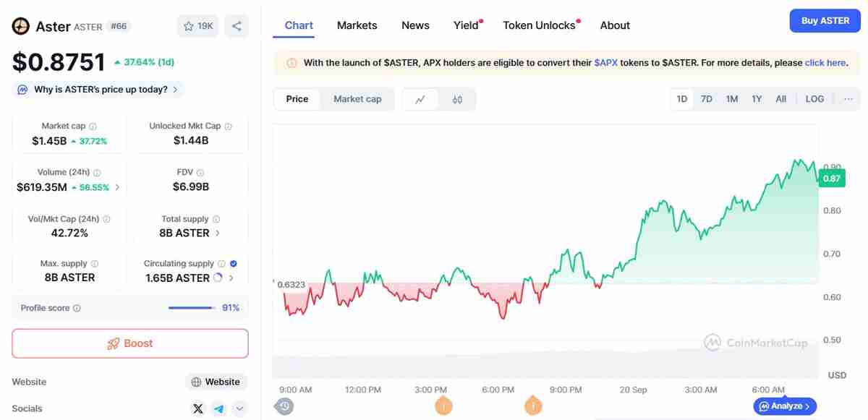Click the share icon near the watchlist star

point(237,25)
